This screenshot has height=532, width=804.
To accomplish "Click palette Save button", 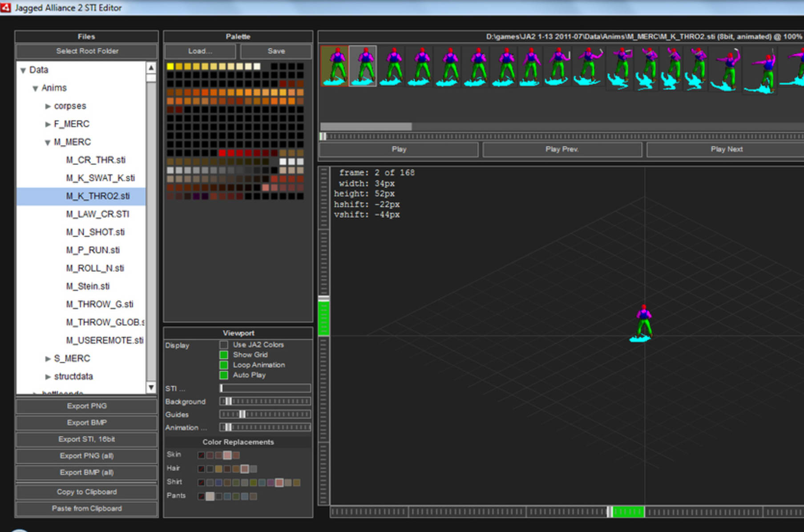I will (x=276, y=51).
